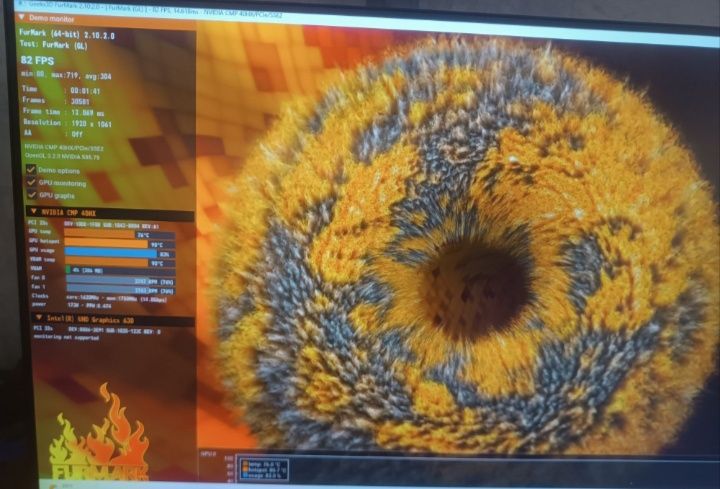The width and height of the screenshot is (720, 489).
Task: Click the 82 FPS counter
Action: (x=37, y=61)
